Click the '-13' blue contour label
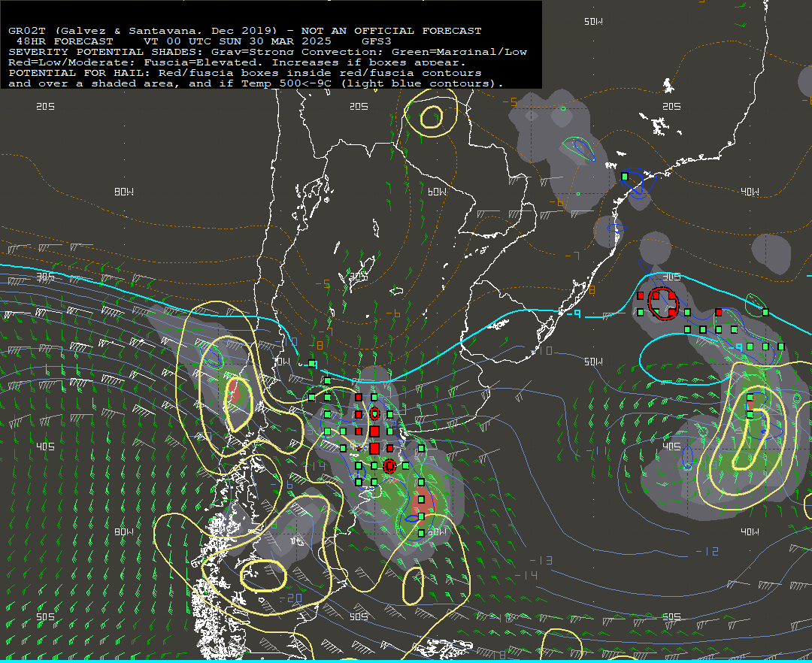 pos(541,561)
